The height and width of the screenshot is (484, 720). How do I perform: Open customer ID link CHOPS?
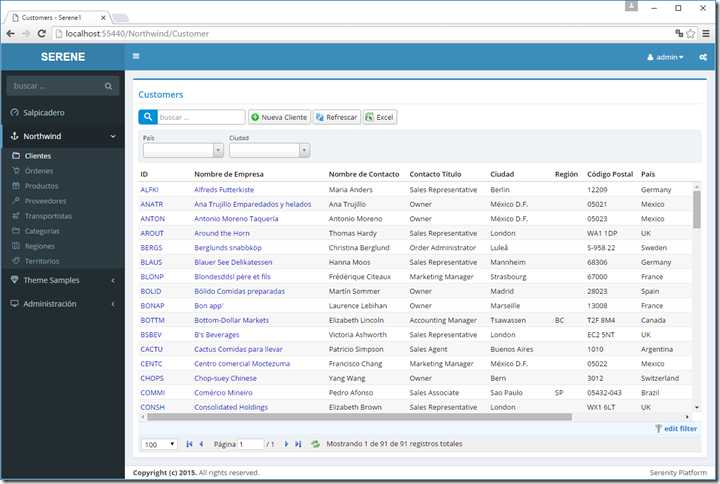tap(152, 378)
